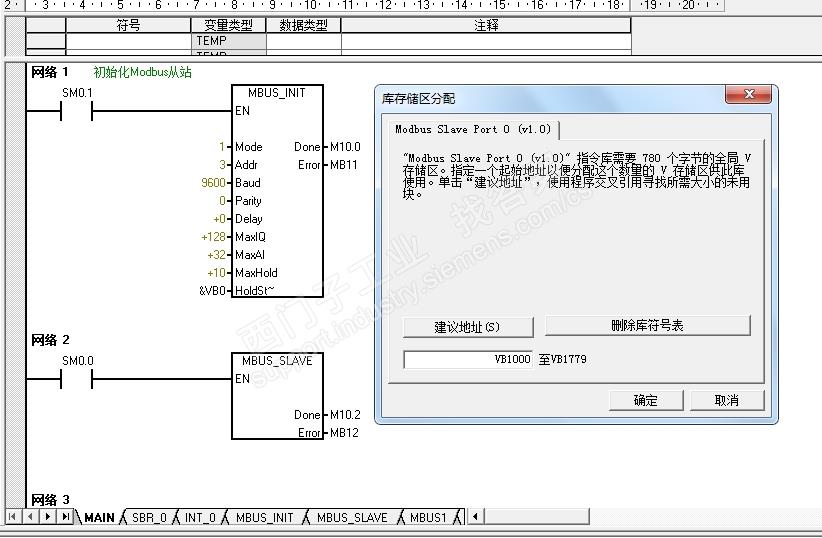This screenshot has width=822, height=538.
Task: Click the MB11 Error output
Action: point(344,165)
